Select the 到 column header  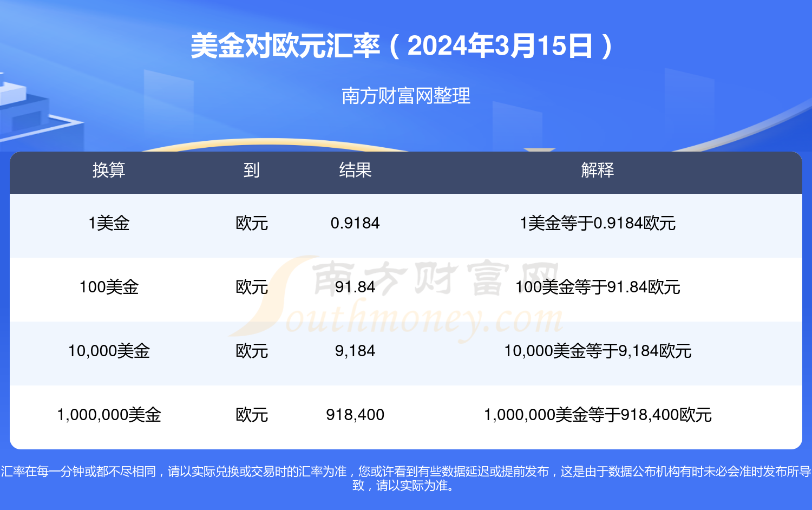[252, 170]
